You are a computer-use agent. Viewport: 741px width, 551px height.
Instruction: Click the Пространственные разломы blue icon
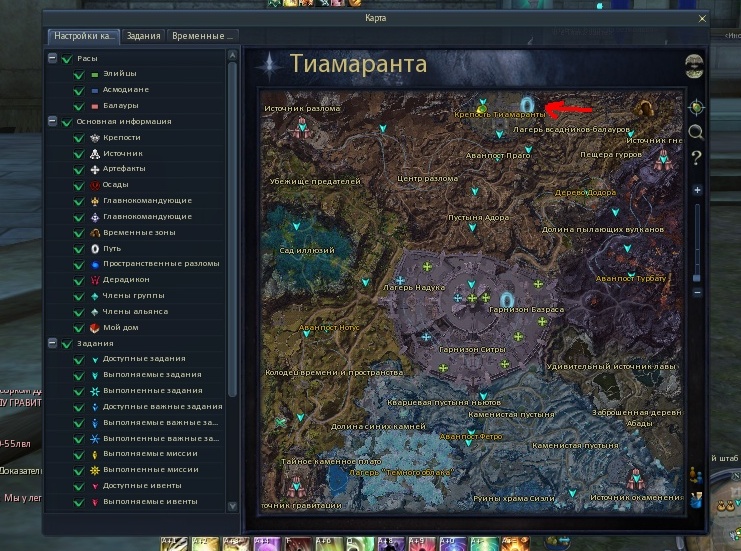95,264
